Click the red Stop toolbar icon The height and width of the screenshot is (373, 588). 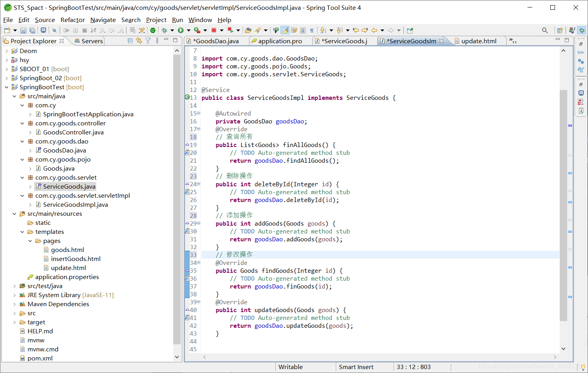(x=213, y=30)
